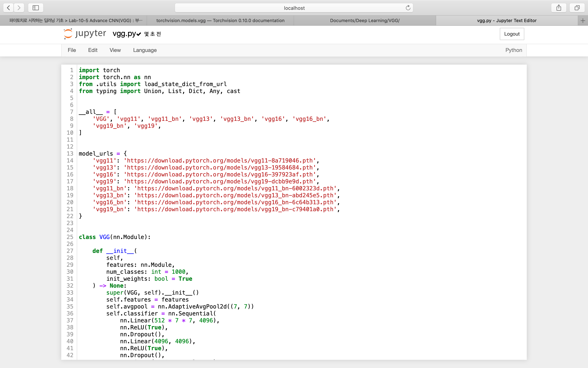Click the Jupyter logo
This screenshot has height=368, width=588.
(x=85, y=34)
